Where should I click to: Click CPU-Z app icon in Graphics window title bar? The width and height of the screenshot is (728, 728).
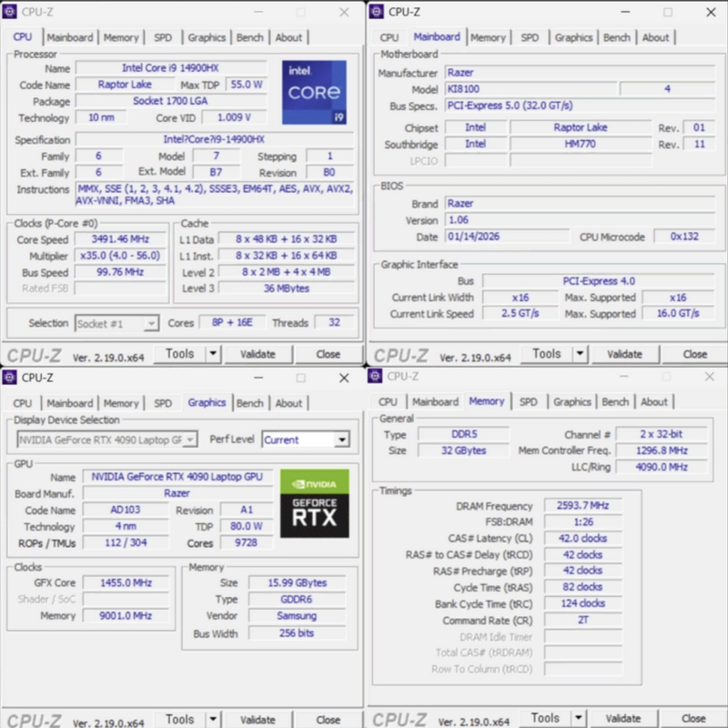[x=9, y=378]
